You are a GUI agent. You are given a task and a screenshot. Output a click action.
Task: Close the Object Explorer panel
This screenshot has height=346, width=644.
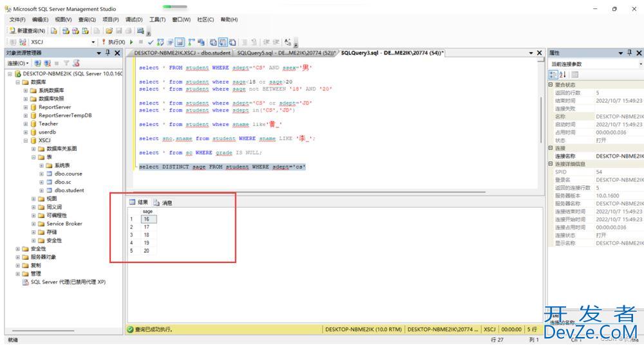click(117, 53)
